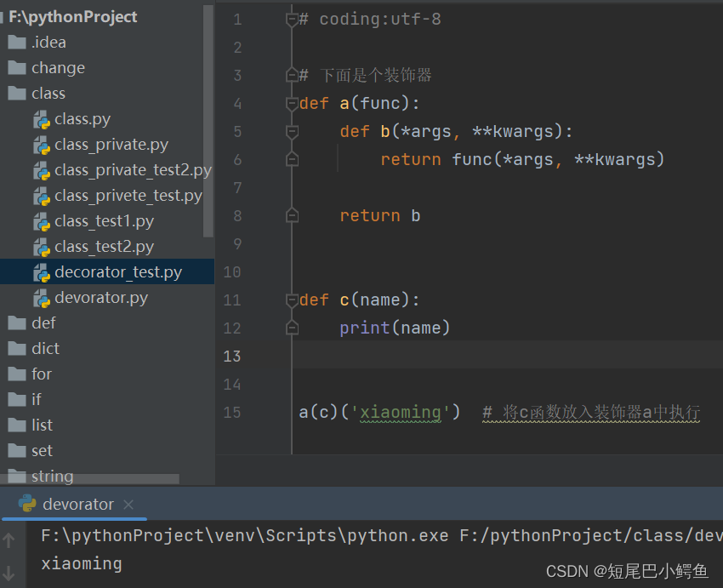
Task: Click line number 15 in the gutter
Action: click(232, 413)
